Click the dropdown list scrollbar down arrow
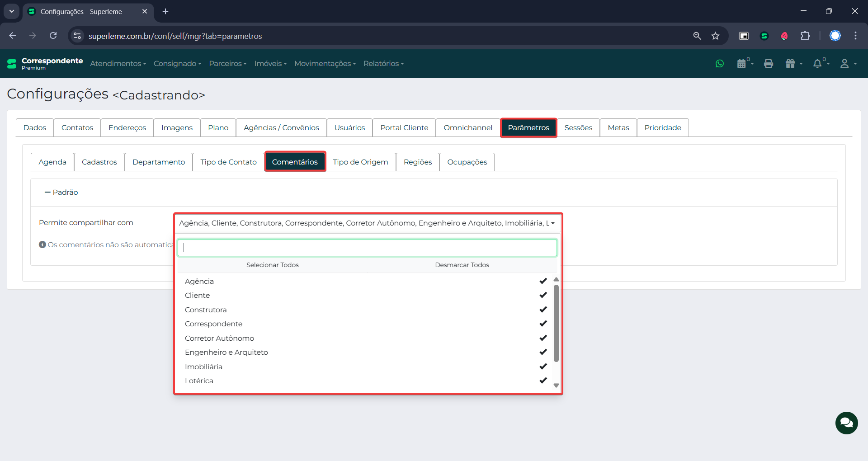This screenshot has width=868, height=461. pos(556,386)
